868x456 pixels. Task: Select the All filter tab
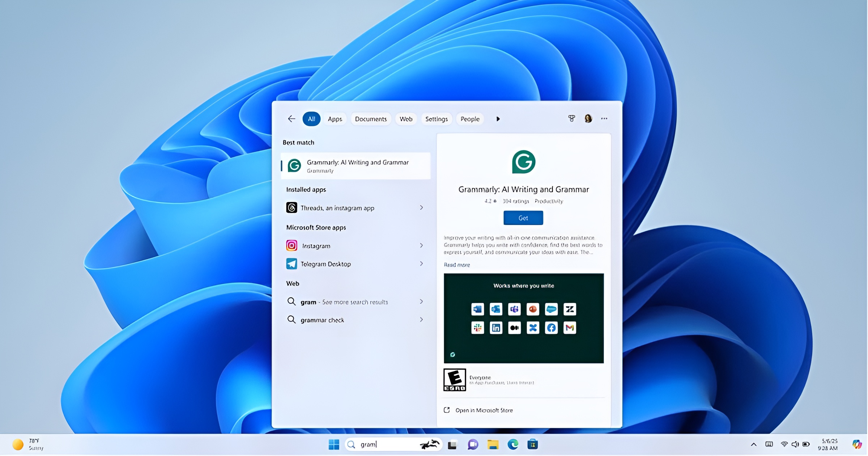pyautogui.click(x=311, y=119)
